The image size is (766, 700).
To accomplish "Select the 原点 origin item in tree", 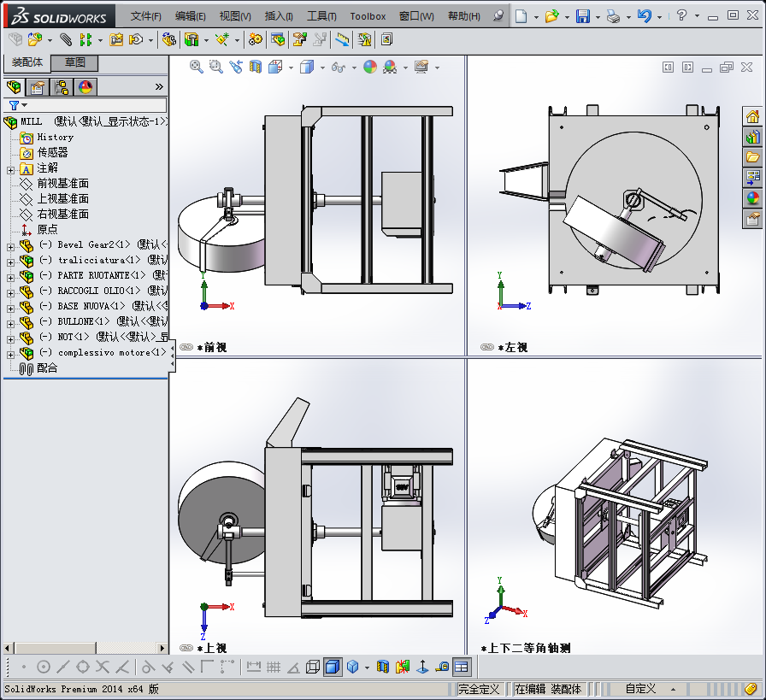I will pyautogui.click(x=47, y=229).
